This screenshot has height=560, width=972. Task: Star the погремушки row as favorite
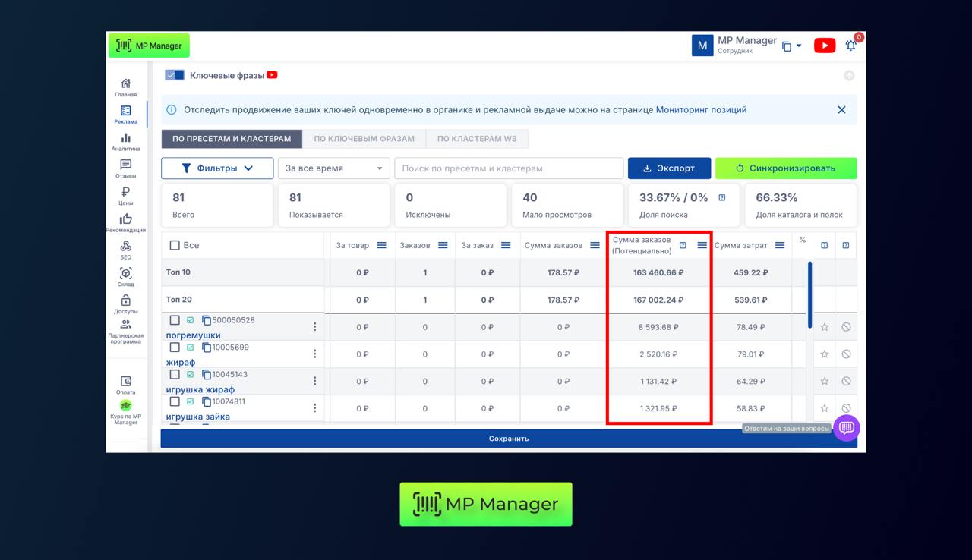pyautogui.click(x=825, y=327)
